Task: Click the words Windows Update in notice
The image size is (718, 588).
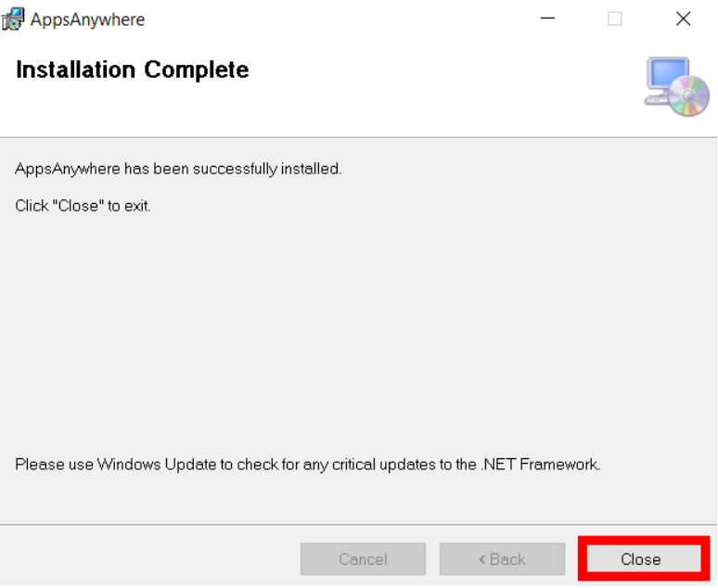Action: pos(157,465)
